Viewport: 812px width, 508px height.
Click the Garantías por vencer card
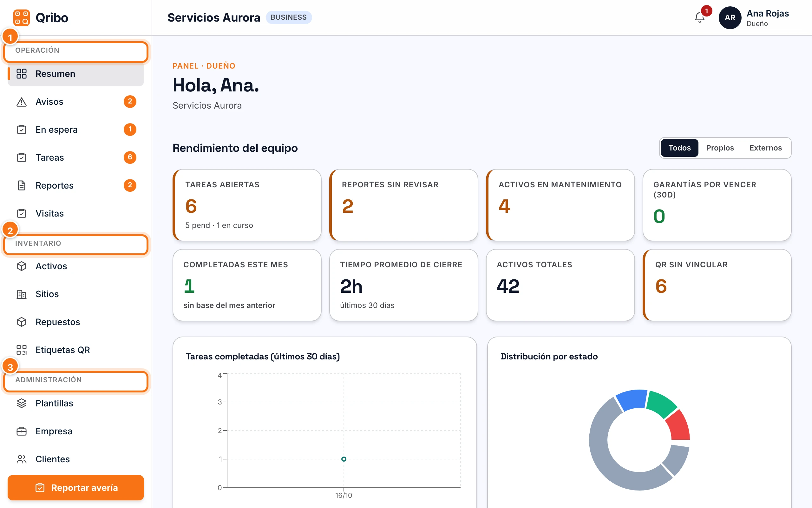[717, 205]
